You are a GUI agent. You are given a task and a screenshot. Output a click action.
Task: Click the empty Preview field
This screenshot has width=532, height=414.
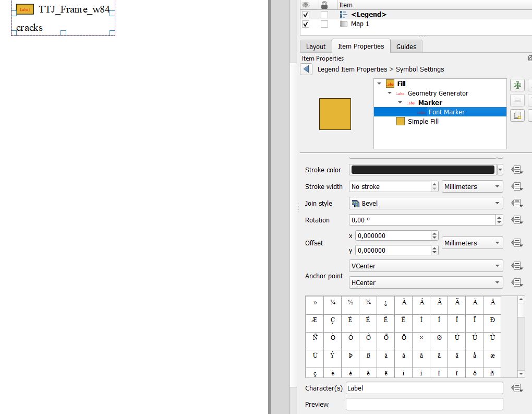425,404
